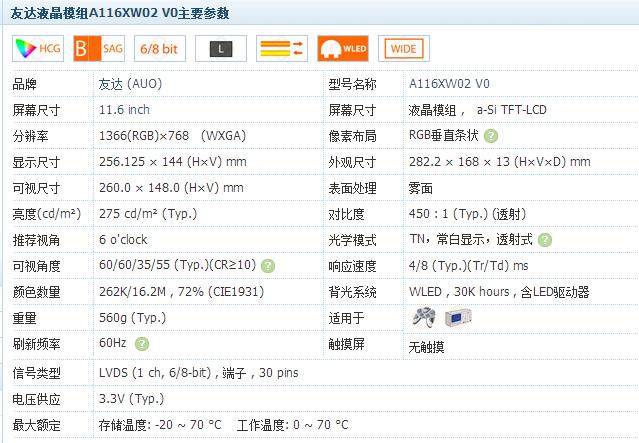Click the 可视尺寸 row label
639x443 pixels.
click(x=36, y=188)
